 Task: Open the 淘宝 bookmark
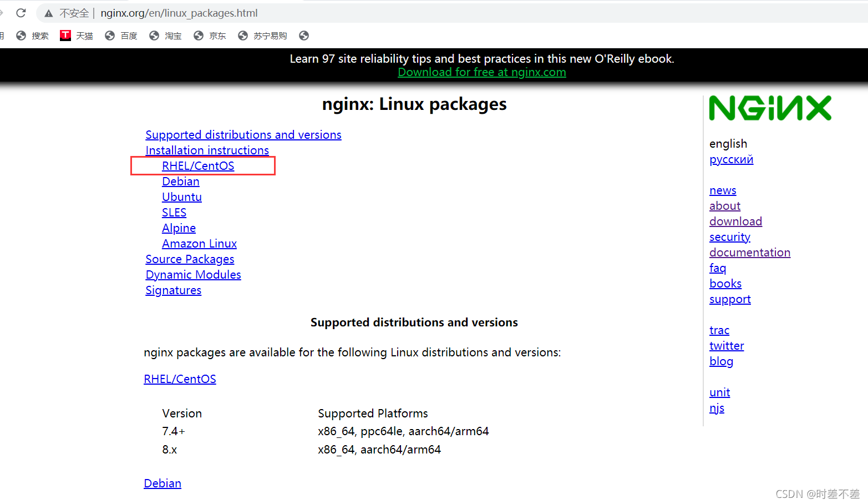165,36
